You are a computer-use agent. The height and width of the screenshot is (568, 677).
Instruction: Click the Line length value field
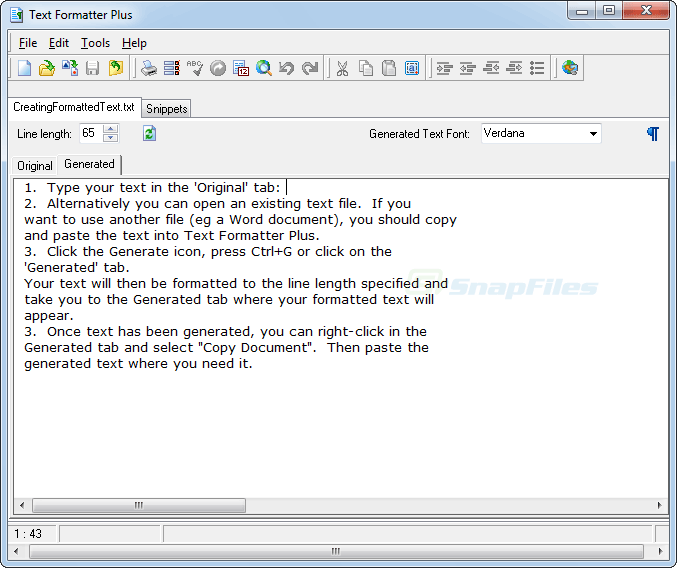point(91,133)
